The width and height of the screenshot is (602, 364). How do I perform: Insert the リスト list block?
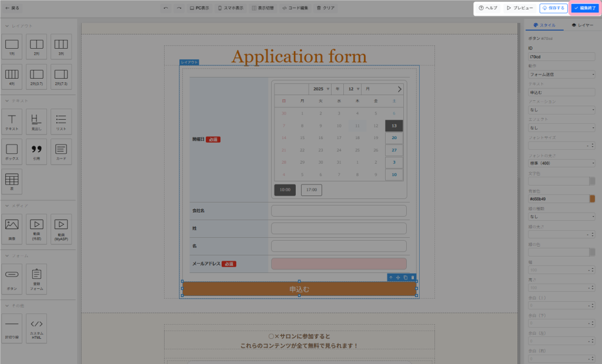pyautogui.click(x=61, y=121)
